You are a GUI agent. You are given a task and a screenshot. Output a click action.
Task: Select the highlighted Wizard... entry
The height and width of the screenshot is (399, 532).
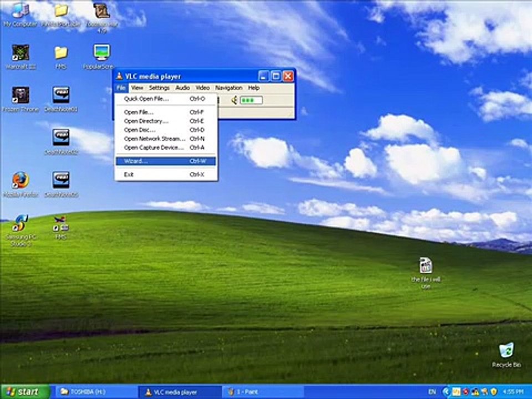166,161
